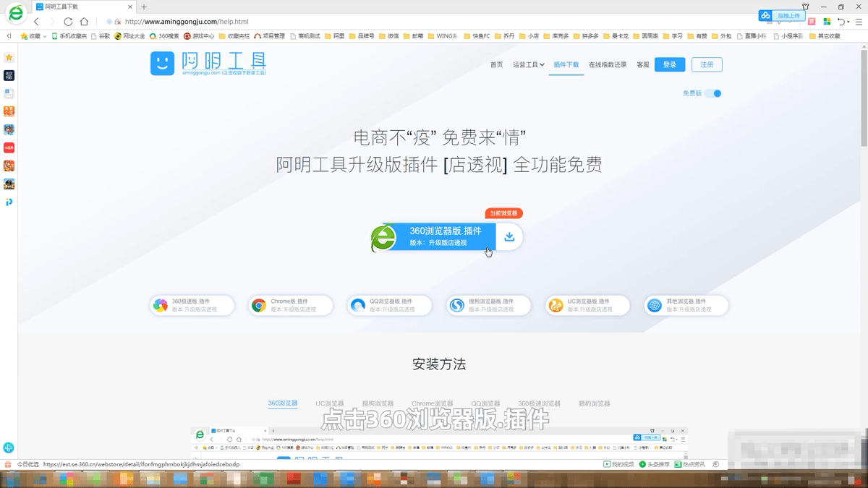Choose the 360极速版.插件 option
Screen dimensions: 868x488
pyautogui.click(x=192, y=306)
